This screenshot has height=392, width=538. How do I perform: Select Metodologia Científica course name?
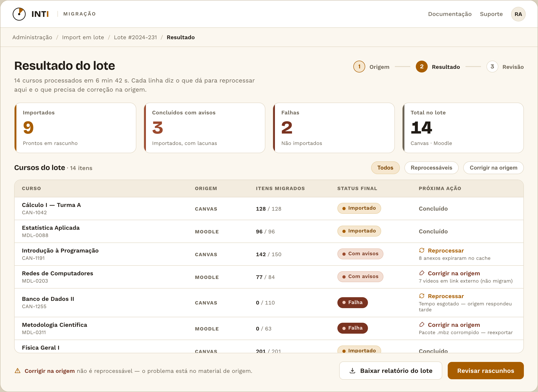coord(54,325)
